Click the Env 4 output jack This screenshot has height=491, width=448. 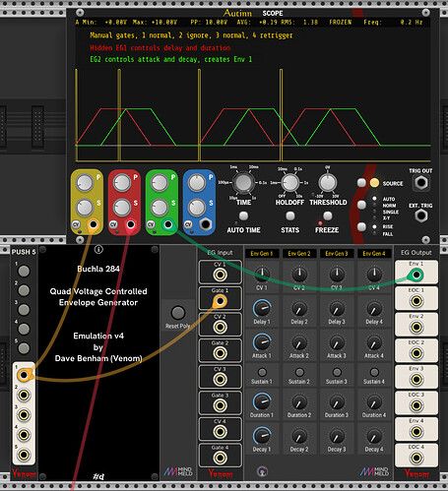tap(416, 432)
